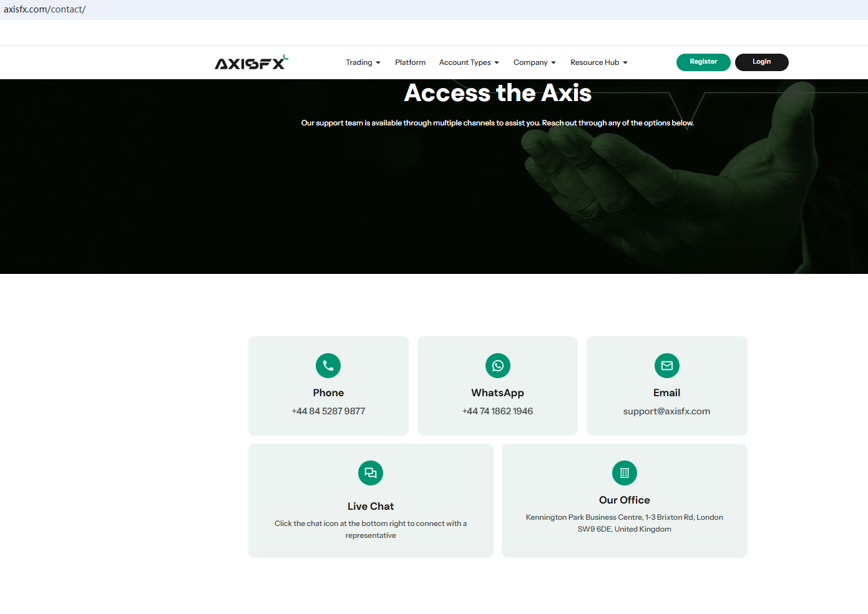The image size is (868, 614).
Task: Click the Live Chat bubbles icon
Action: (371, 473)
